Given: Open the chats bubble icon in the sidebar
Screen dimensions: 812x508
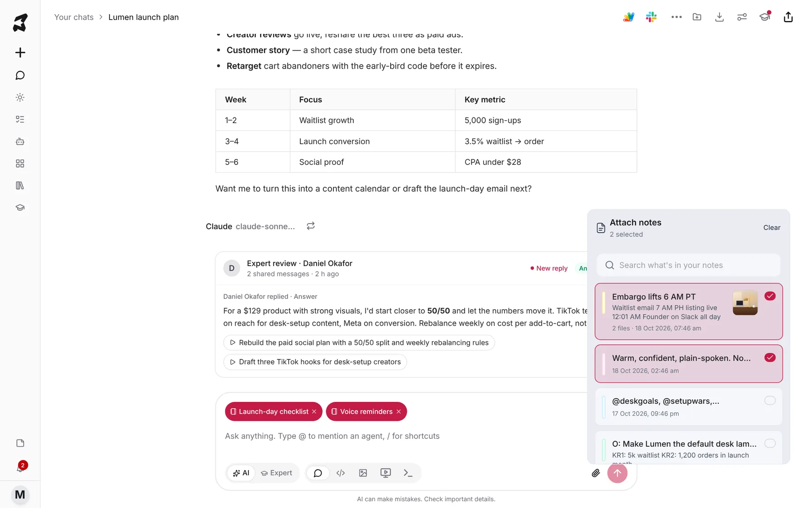Looking at the screenshot, I should coord(20,75).
